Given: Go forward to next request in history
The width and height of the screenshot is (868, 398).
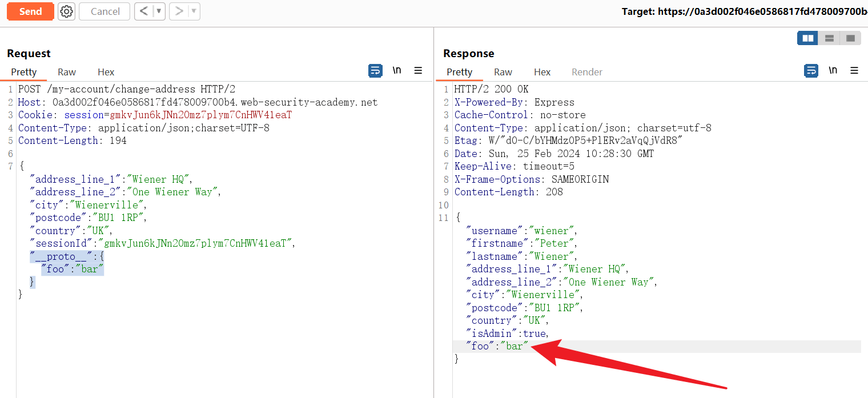Looking at the screenshot, I should click(x=179, y=11).
